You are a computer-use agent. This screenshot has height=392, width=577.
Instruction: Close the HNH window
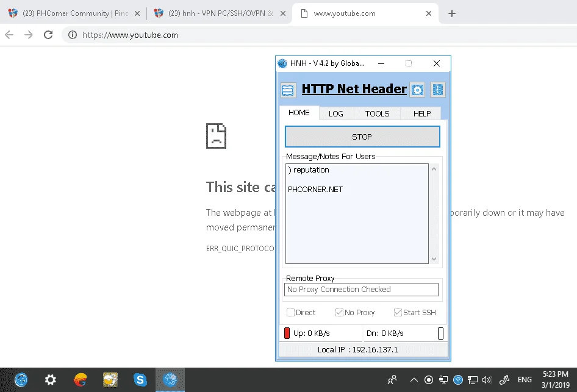pyautogui.click(x=437, y=63)
